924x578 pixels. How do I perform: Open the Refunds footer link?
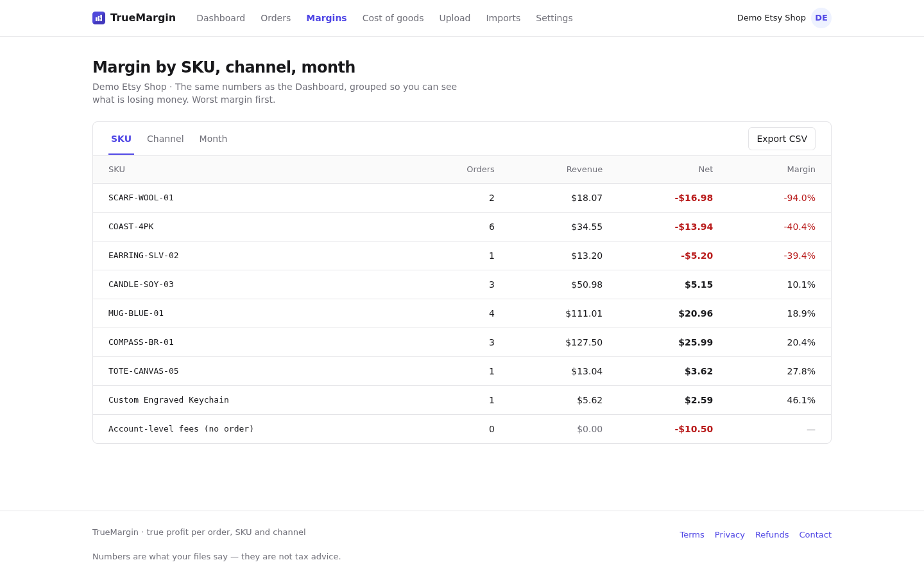pos(772,534)
